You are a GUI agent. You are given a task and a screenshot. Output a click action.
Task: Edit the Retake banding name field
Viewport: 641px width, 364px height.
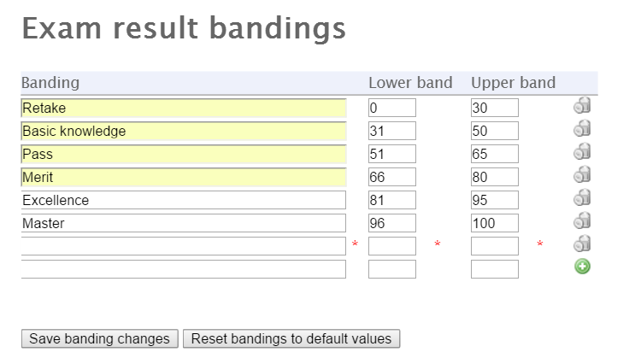tap(183, 109)
